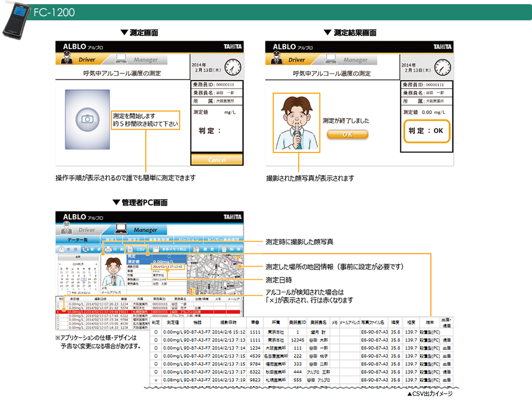Viewport: 532px width, 401px height.
Task: Open the version (バージョン) tab
Action: [x=189, y=240]
